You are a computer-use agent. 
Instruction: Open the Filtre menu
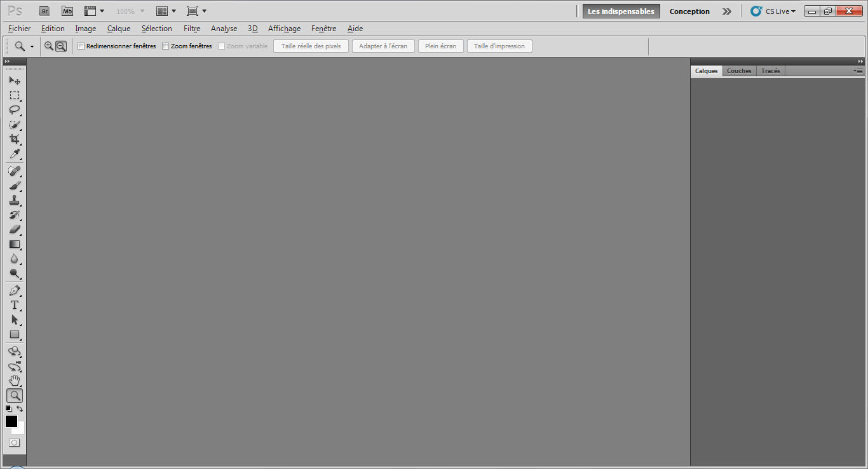coord(192,29)
